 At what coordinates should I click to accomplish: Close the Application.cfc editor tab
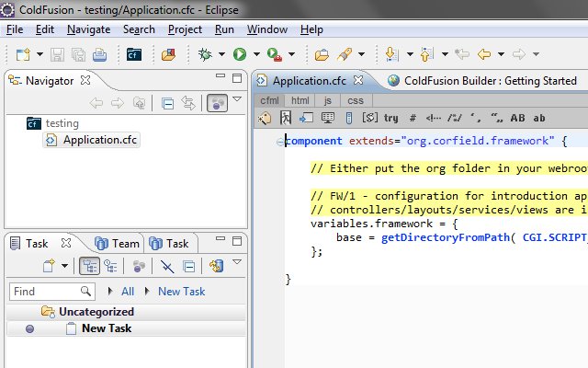click(x=358, y=80)
